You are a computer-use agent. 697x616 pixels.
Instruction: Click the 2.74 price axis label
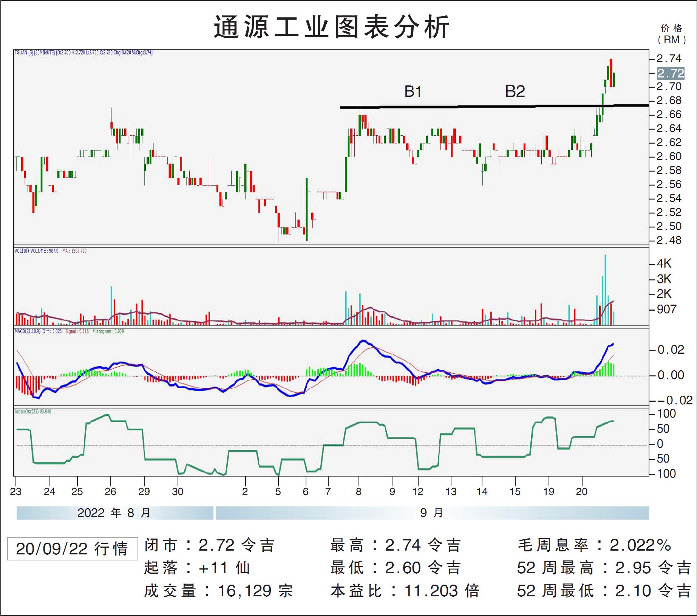click(x=669, y=58)
